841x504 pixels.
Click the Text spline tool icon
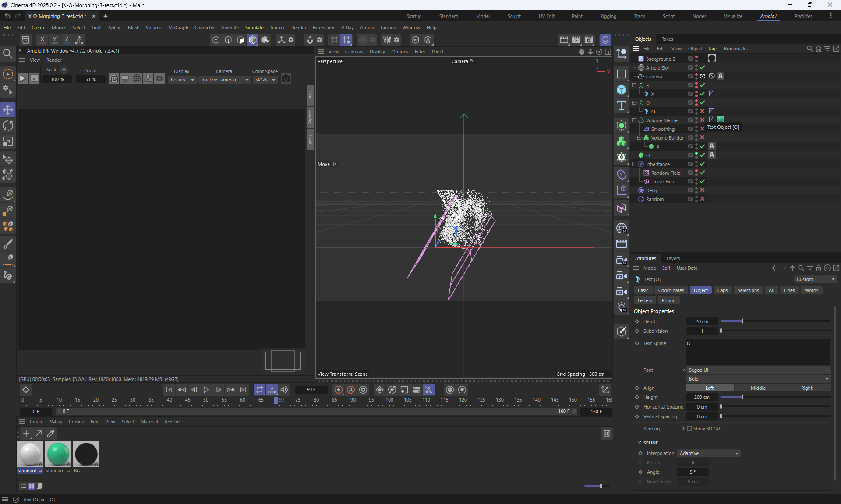click(621, 106)
